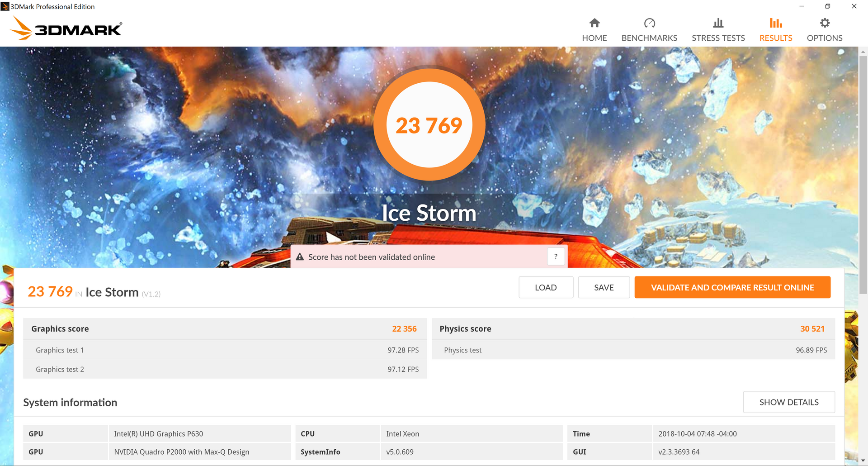The image size is (868, 466).
Task: Open the STRESS TESTS tab label
Action: [x=718, y=38]
